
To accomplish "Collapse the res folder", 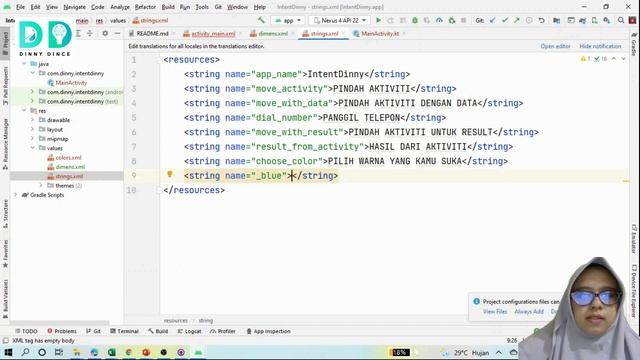I will (x=24, y=111).
